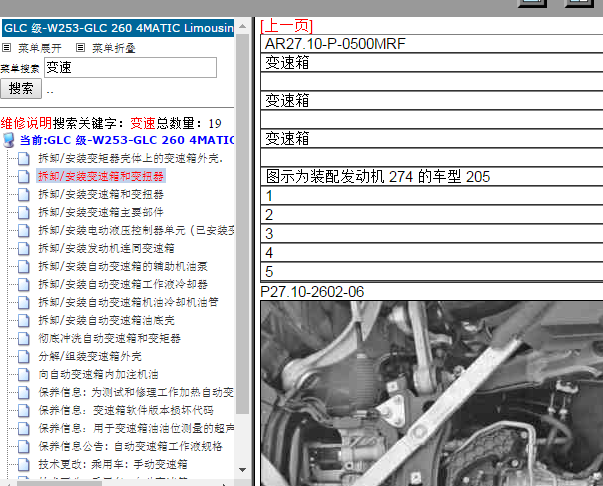Viewport: 603px width, 486px height.
Task: Select table row numbered 1
Action: point(431,196)
